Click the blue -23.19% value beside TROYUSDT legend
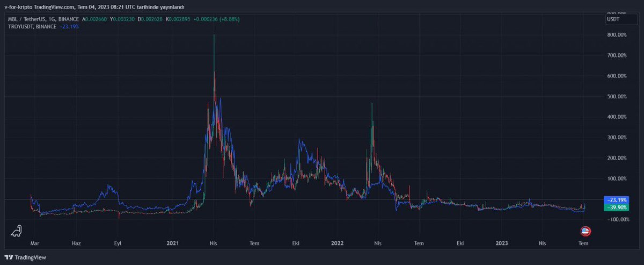 pos(70,26)
